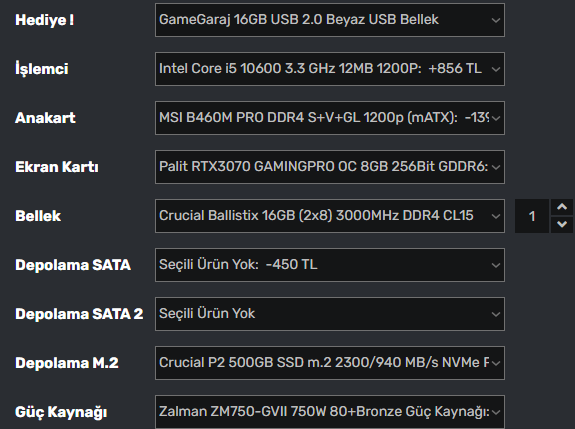Open the Depolama SATA dropdown
The width and height of the screenshot is (575, 429).
point(330,265)
